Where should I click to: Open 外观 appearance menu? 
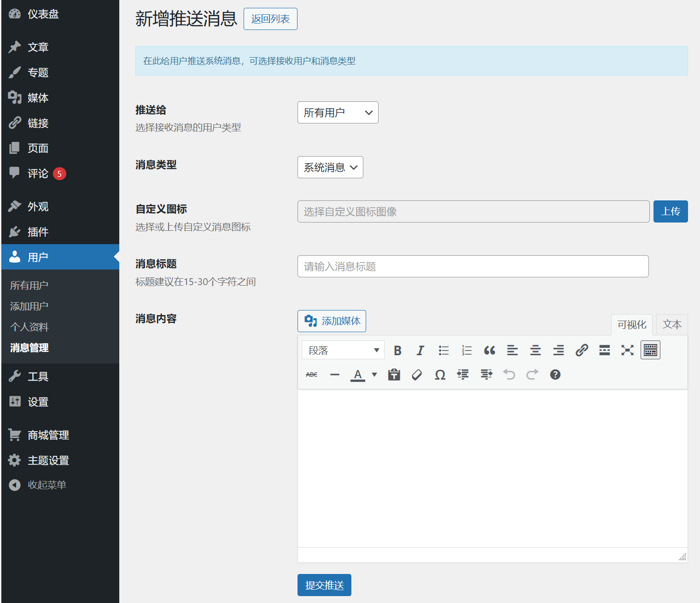[60, 206]
